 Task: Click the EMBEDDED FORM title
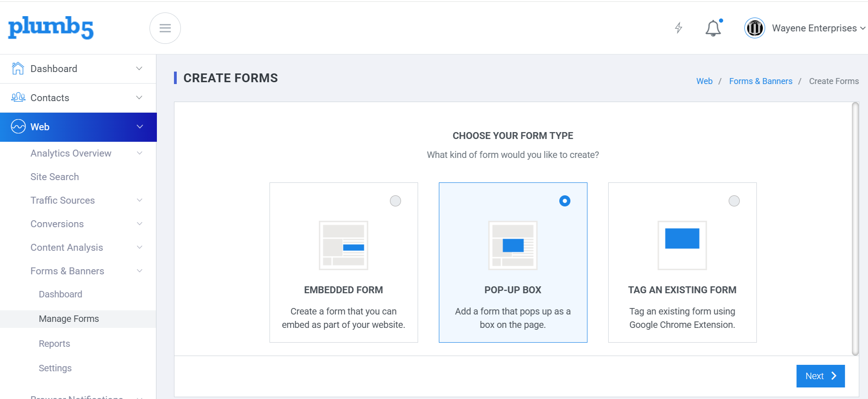343,290
